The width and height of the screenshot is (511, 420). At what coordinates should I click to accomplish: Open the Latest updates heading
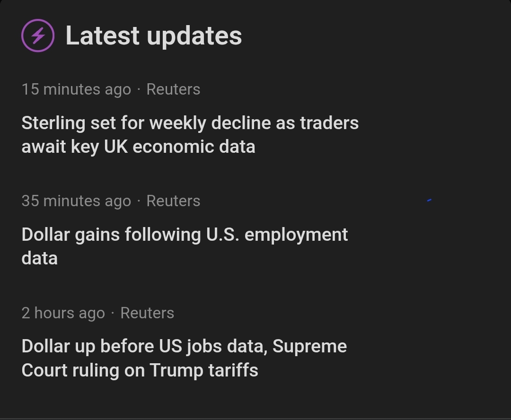pos(153,36)
